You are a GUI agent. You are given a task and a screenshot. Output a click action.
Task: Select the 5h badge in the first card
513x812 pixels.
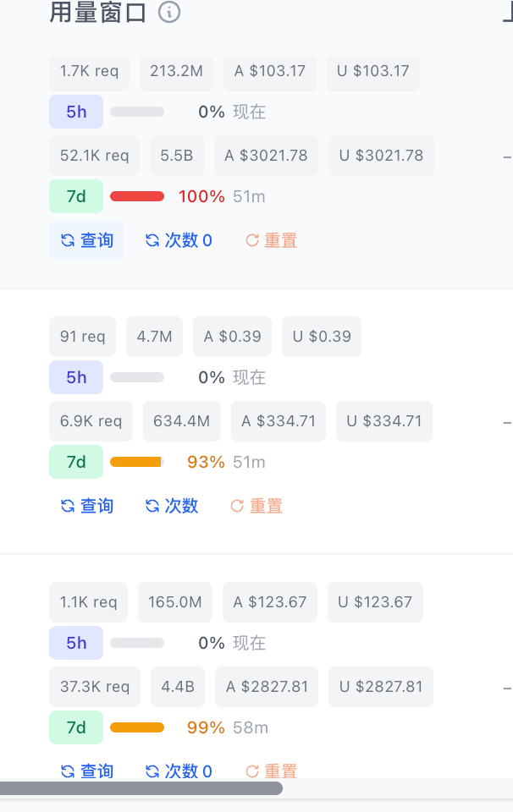coord(76,112)
